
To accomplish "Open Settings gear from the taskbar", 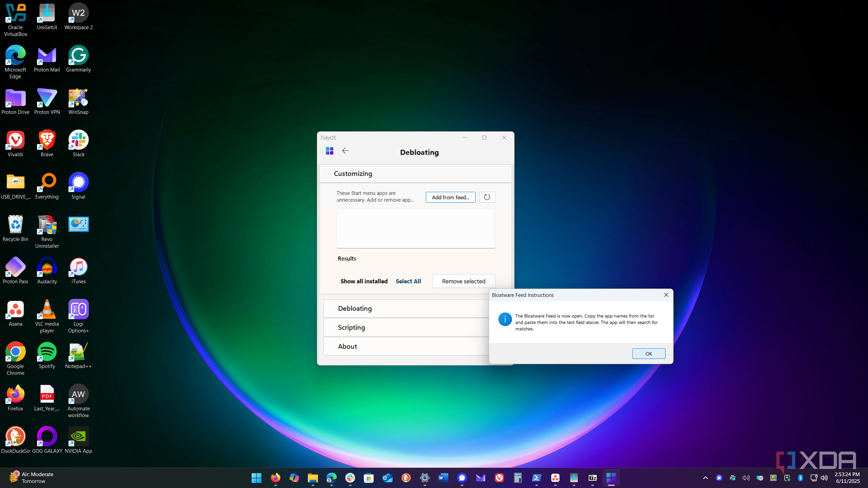I will [x=425, y=478].
